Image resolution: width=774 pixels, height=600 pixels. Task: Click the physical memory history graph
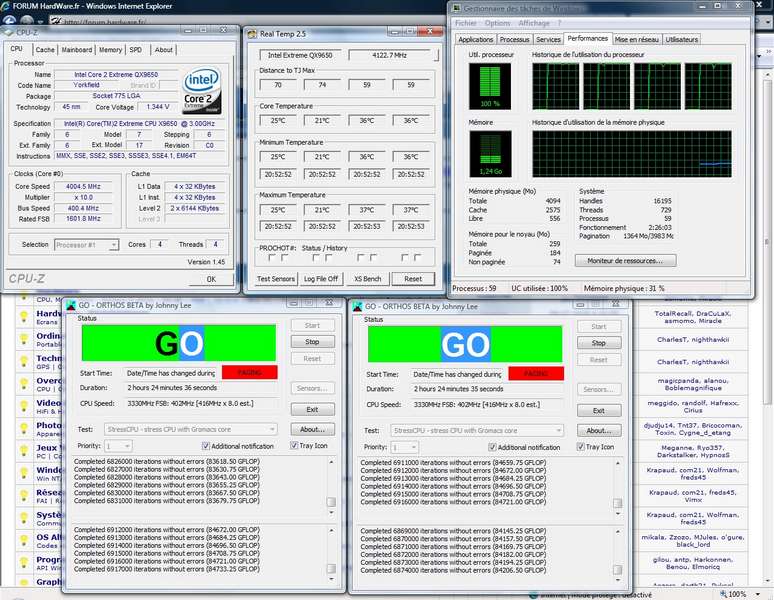coord(632,153)
